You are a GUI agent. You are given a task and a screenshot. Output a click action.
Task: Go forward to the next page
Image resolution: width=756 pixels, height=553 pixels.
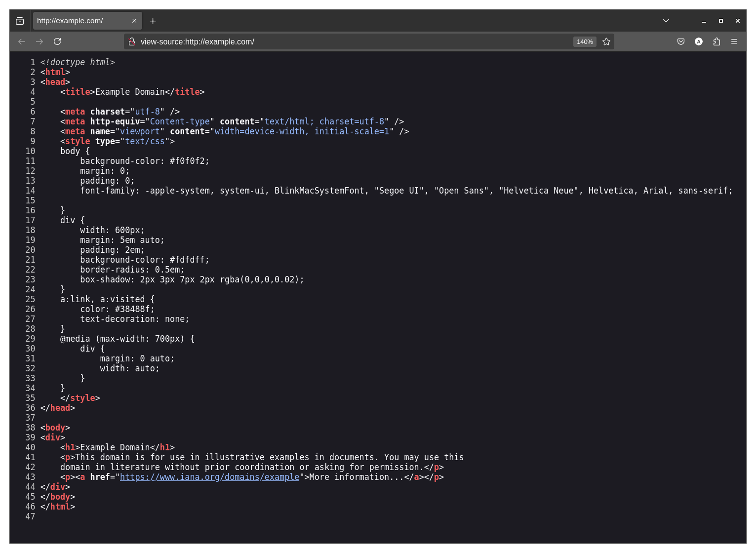40,41
